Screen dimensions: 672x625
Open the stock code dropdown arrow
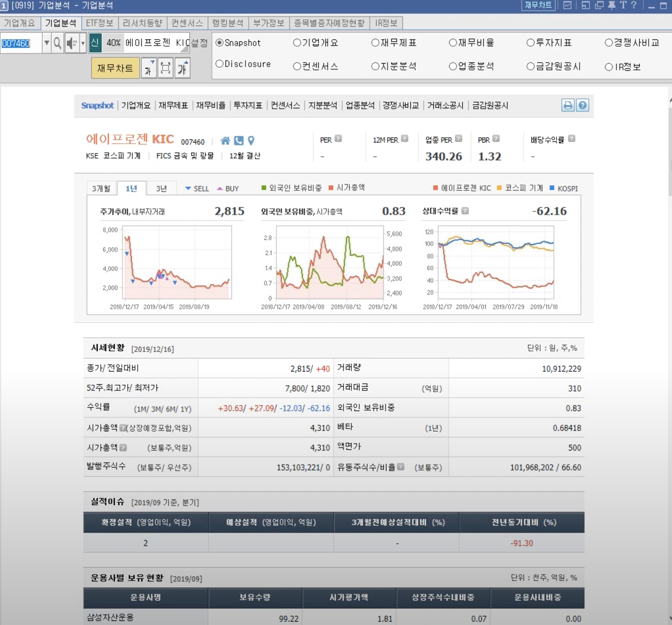[x=47, y=43]
